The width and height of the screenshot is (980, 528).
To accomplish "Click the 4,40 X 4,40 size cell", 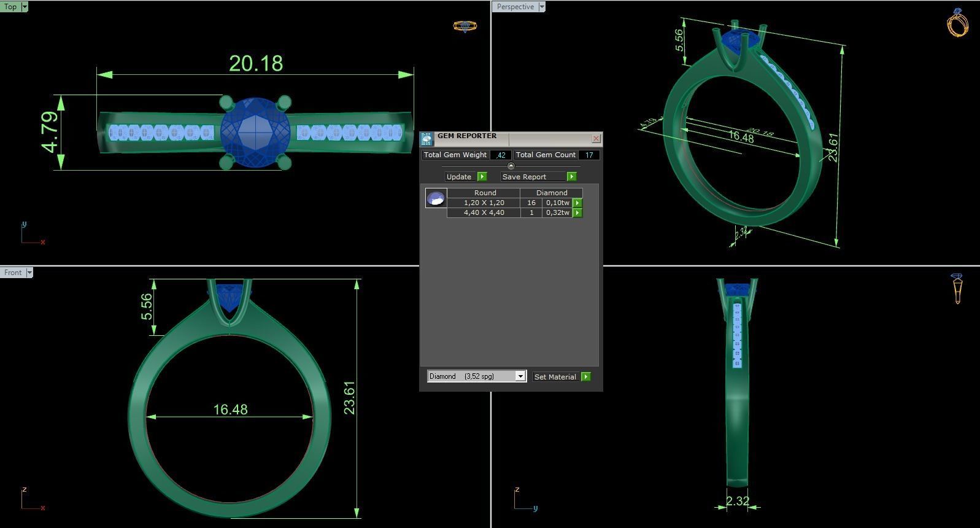I will click(x=484, y=212).
